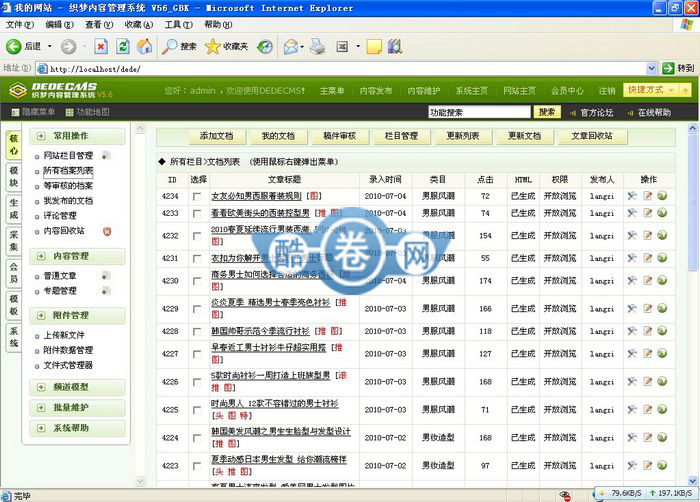Open the 收藏 menu
The height and width of the screenshot is (502, 700).
[138, 25]
